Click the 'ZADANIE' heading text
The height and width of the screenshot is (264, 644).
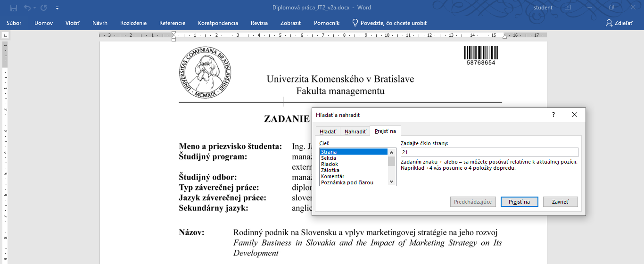[x=287, y=119]
